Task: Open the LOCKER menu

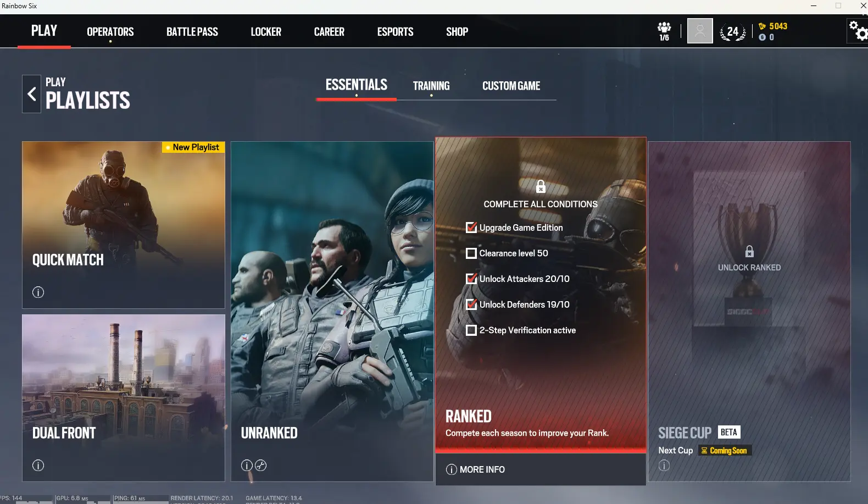Action: pos(266,32)
